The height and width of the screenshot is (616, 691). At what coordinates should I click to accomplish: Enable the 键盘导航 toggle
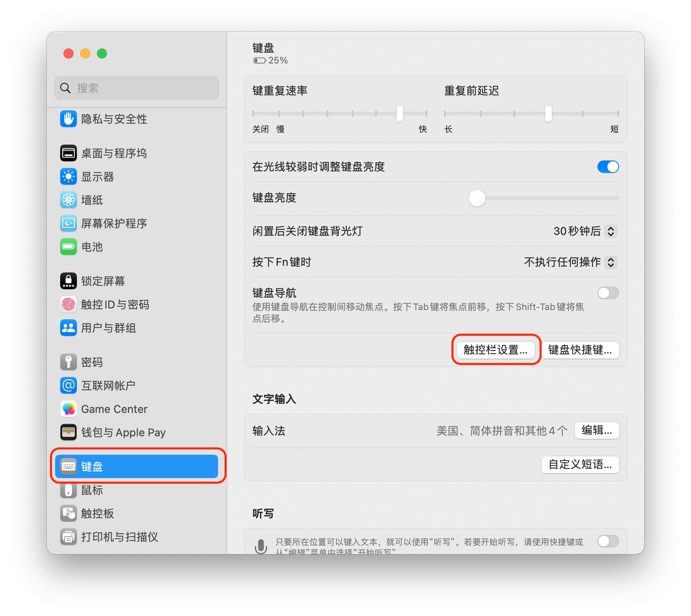click(608, 293)
